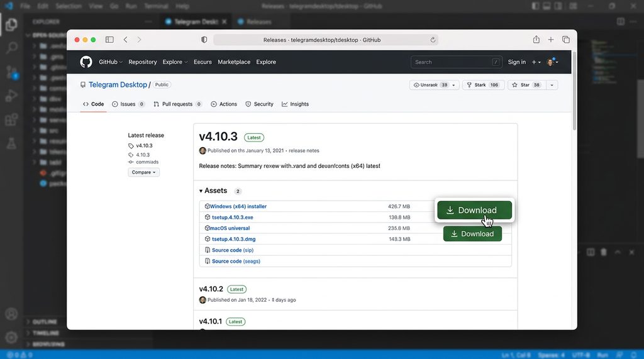Switch to the Actions tab
This screenshot has height=359, width=644.
(x=224, y=104)
